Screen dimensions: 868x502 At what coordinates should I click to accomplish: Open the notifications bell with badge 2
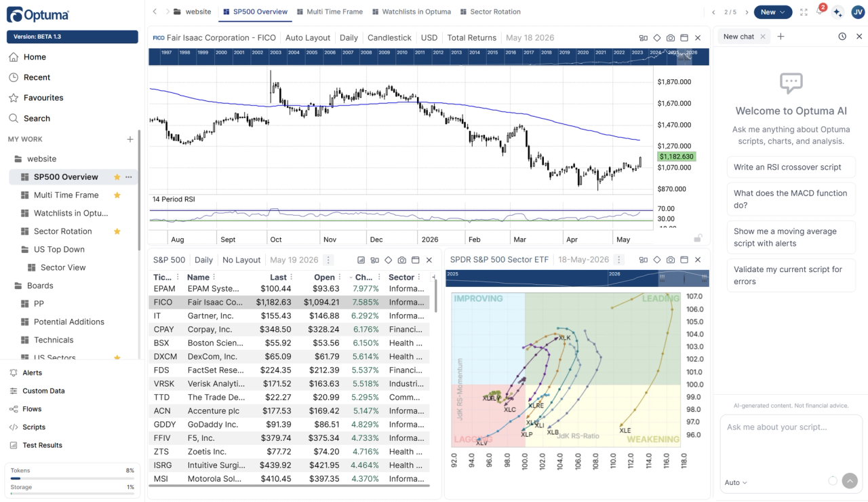point(820,12)
